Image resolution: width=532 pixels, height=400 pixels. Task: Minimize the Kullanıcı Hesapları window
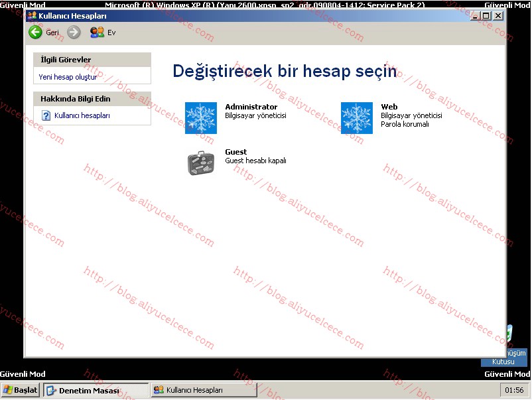coord(476,16)
